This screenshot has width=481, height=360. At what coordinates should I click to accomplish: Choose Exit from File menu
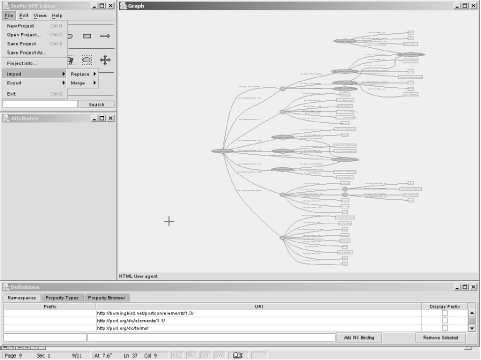(34, 94)
